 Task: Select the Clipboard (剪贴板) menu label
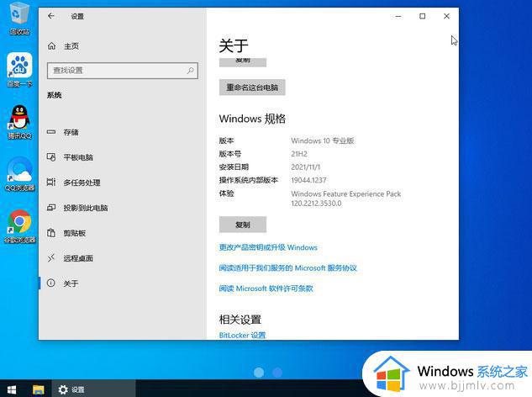tap(75, 233)
